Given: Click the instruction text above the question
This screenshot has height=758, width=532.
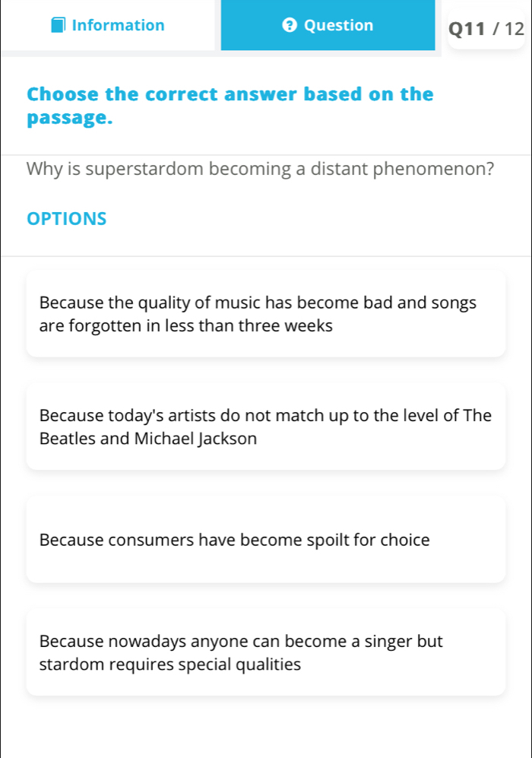Looking at the screenshot, I should click(230, 105).
